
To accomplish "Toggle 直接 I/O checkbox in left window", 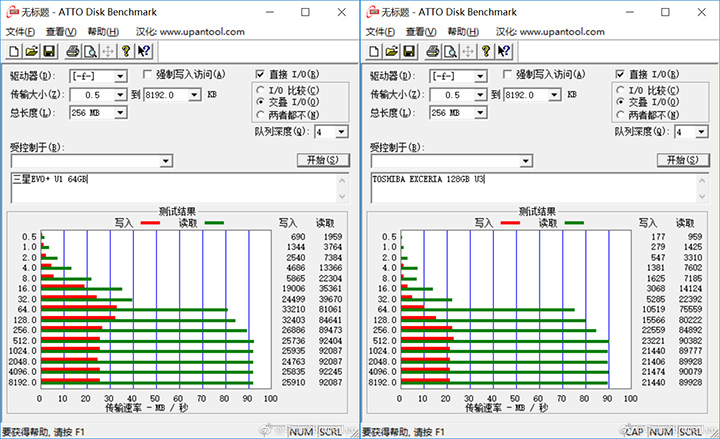I will [x=260, y=74].
